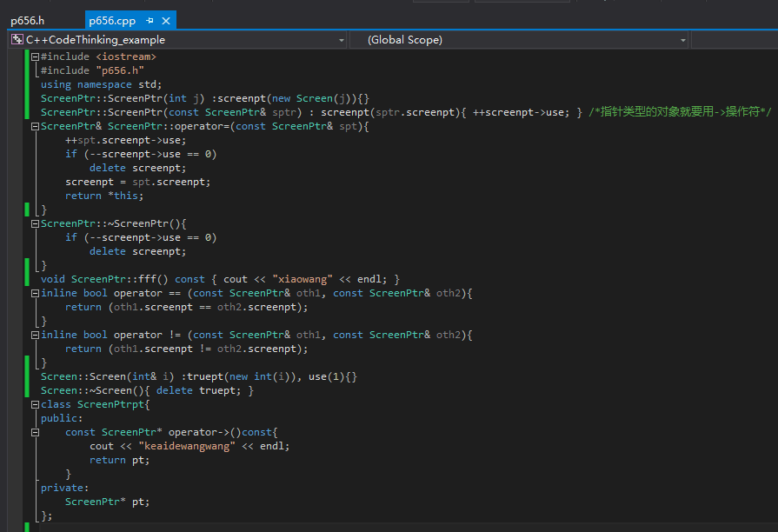Click the project icon beside C++CodeThinking_example
Screen dimensions: 778x532
pos(17,40)
